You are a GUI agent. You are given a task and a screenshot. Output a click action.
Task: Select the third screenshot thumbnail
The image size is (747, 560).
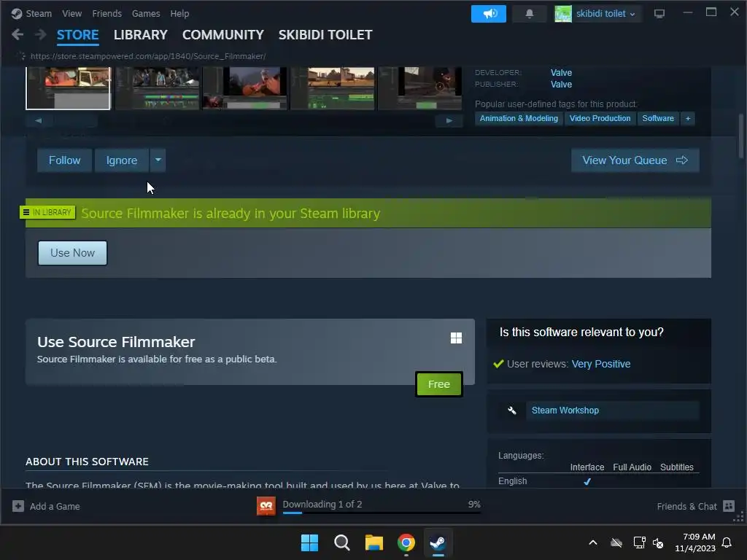tap(245, 88)
